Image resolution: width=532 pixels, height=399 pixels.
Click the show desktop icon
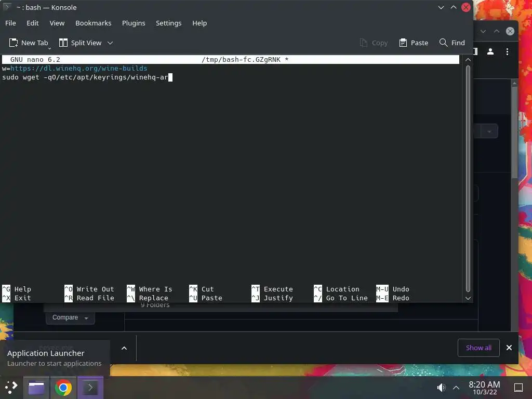point(518,388)
